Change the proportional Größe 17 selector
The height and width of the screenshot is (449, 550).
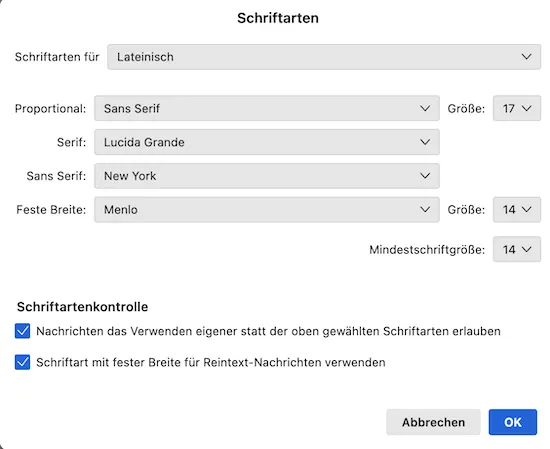517,108
